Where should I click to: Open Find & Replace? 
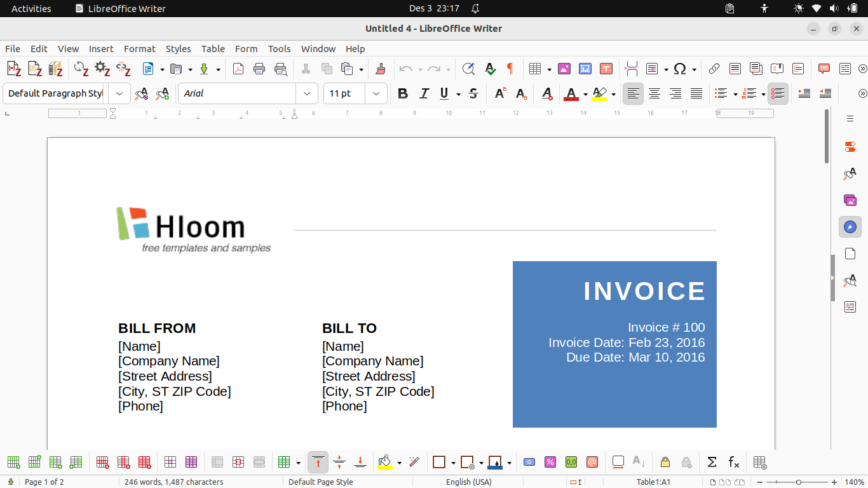click(468, 69)
